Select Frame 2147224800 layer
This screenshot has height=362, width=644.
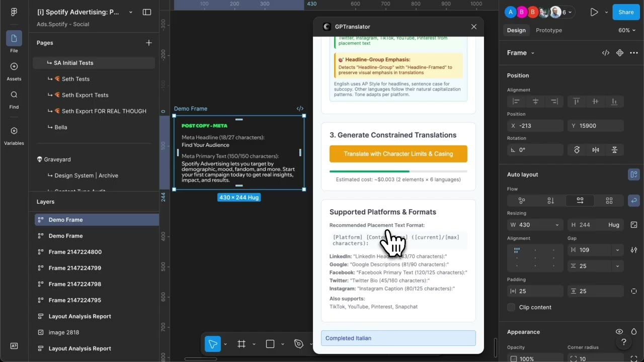pyautogui.click(x=97, y=252)
